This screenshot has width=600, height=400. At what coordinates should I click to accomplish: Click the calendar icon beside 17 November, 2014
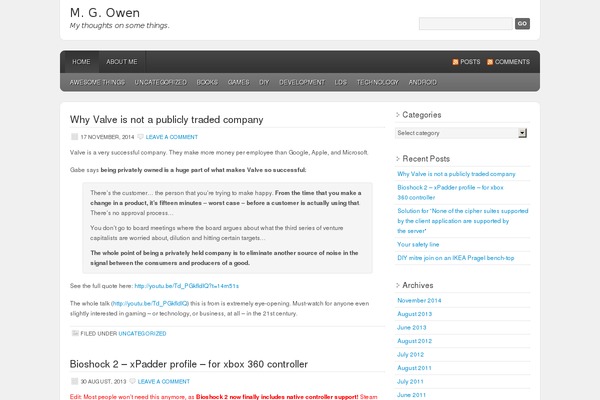75,137
